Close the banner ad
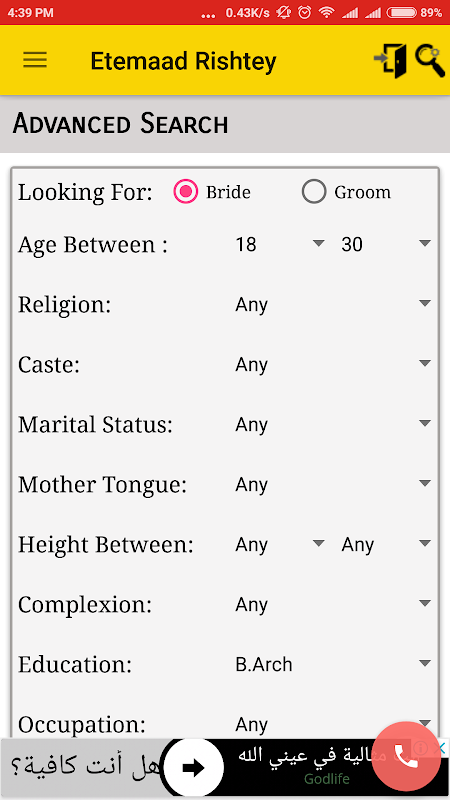 pyautogui.click(x=439, y=748)
